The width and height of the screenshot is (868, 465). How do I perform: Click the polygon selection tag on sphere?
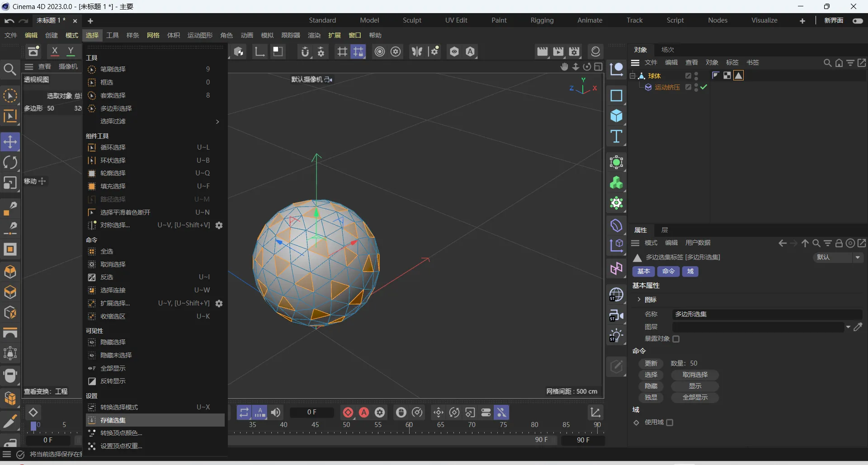(738, 75)
